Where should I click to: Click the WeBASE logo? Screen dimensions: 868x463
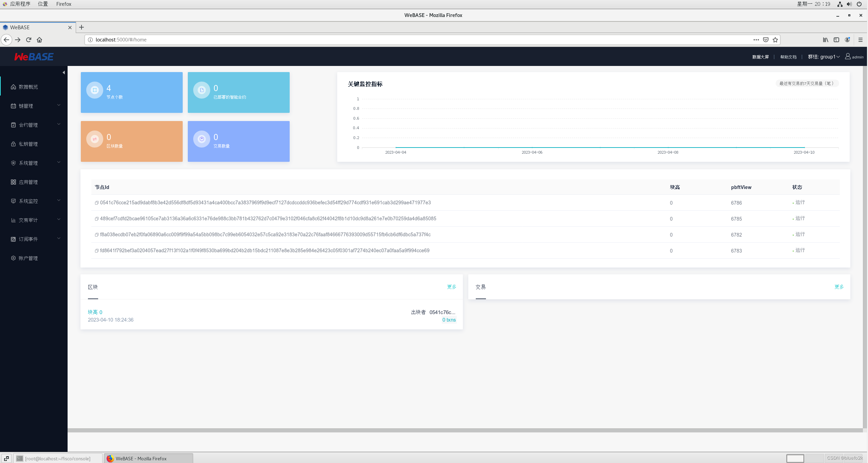tap(34, 57)
